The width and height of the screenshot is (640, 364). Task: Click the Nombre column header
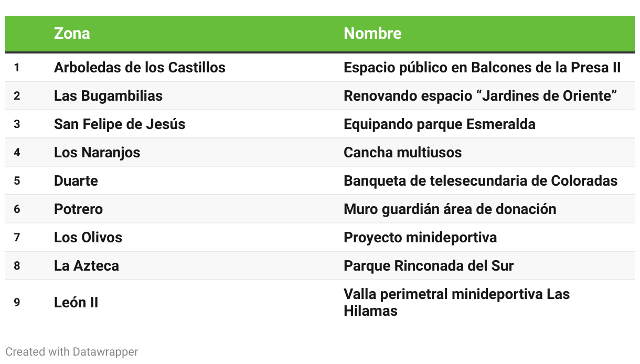tap(372, 34)
